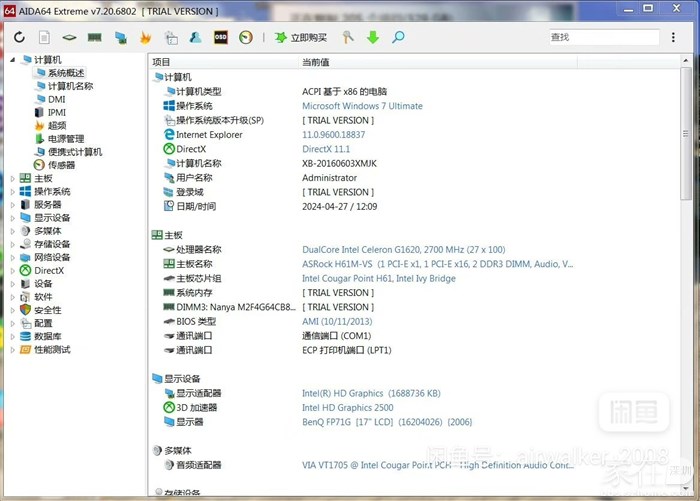The height and width of the screenshot is (501, 700).
Task: Collapse the 计算机 tree node
Action: click(13, 61)
